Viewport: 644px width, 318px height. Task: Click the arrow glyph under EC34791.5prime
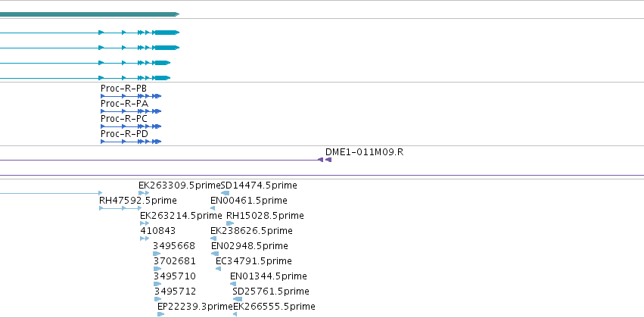218,269
